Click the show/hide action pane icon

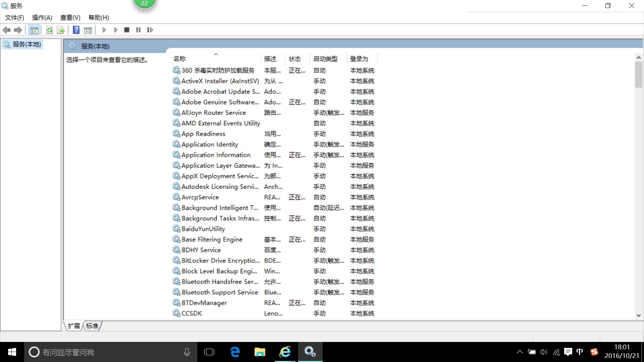tap(88, 30)
